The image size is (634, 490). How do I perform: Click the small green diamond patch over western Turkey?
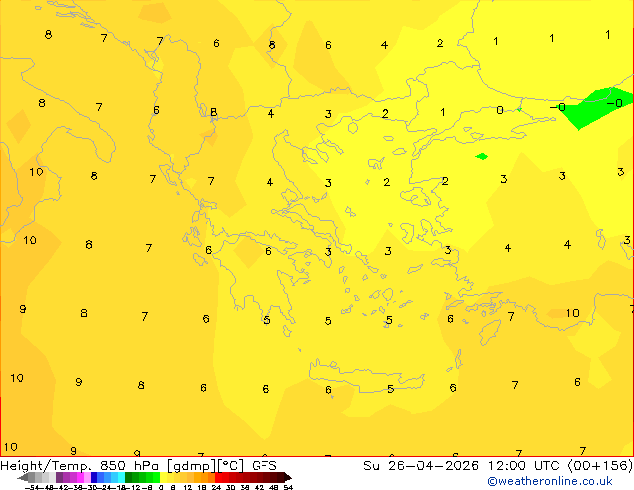click(x=482, y=156)
